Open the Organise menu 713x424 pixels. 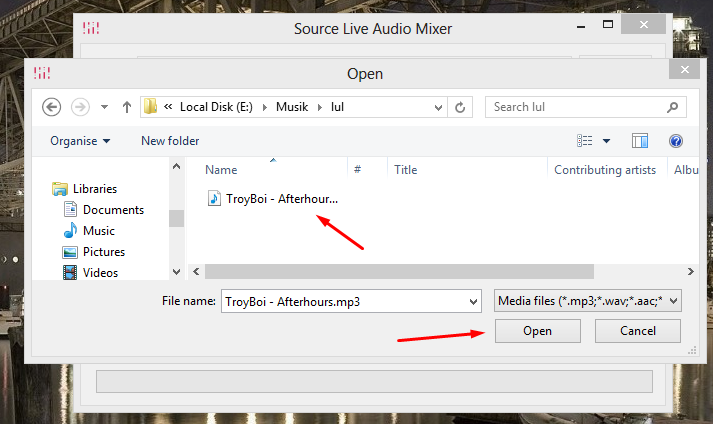click(x=80, y=141)
